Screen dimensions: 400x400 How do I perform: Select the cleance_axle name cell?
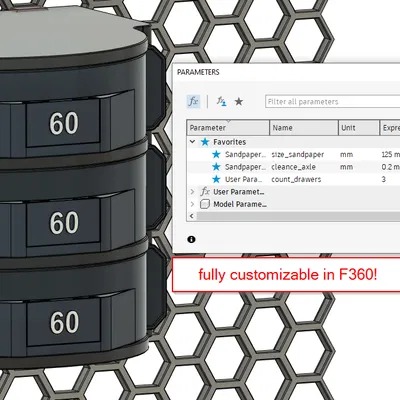click(294, 167)
